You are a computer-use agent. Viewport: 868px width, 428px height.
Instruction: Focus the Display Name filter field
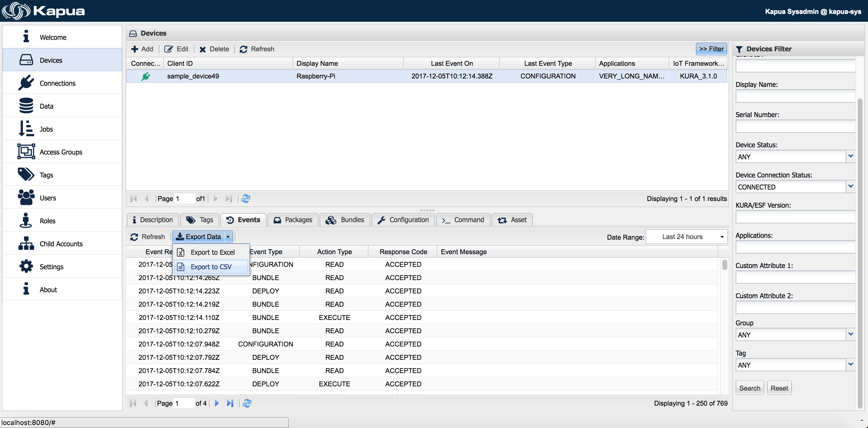point(795,96)
